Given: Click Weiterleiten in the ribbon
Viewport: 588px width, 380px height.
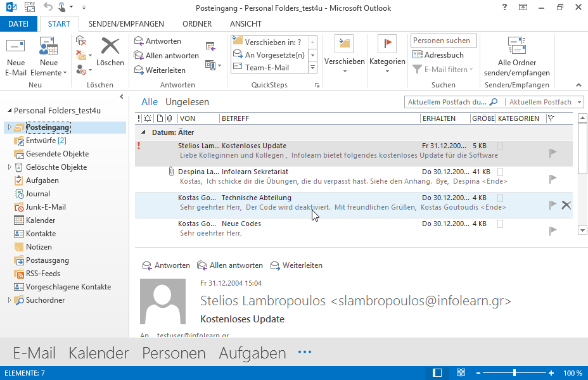Looking at the screenshot, I should (x=160, y=70).
